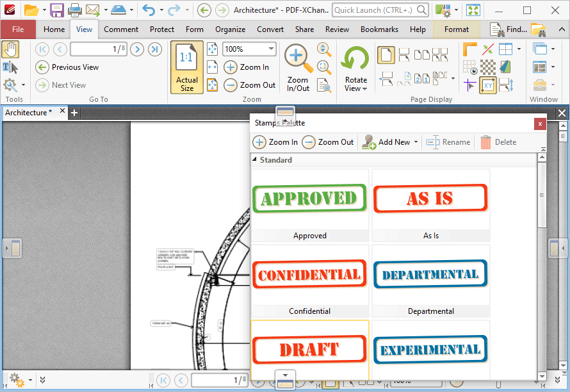The height and width of the screenshot is (392, 570).
Task: Toggle the transparency grid display
Action: (488, 68)
